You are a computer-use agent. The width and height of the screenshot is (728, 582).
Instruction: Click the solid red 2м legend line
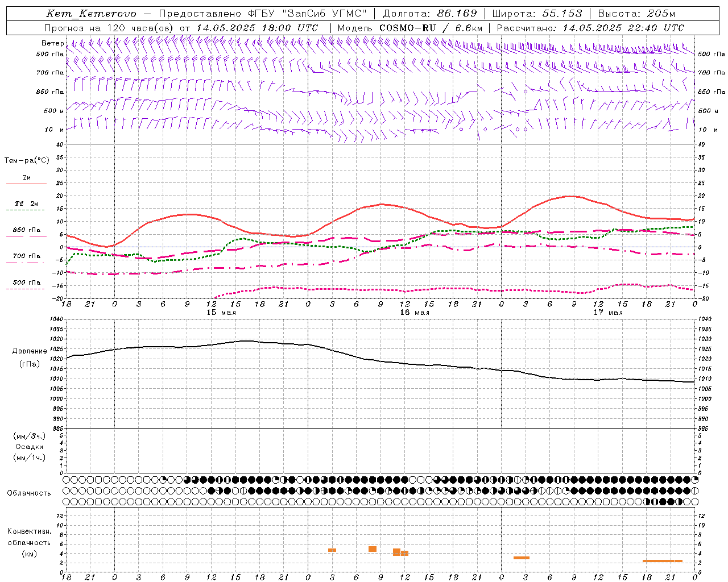coord(26,184)
